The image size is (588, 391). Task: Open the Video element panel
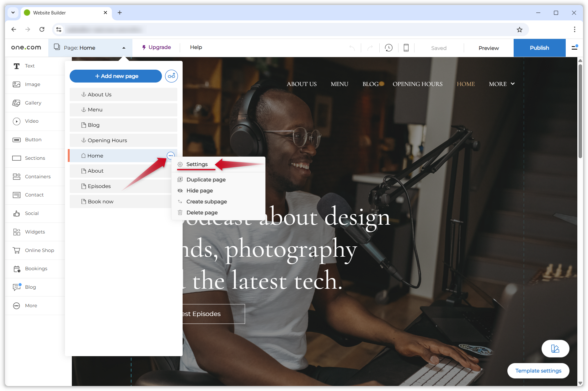(31, 121)
